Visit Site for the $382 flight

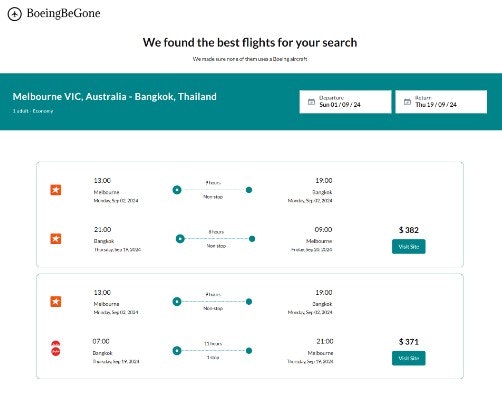[409, 247]
